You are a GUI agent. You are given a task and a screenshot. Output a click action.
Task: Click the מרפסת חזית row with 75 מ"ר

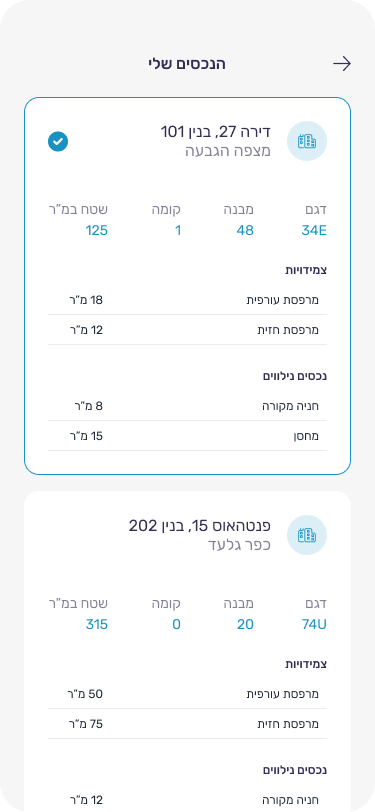tap(188, 724)
